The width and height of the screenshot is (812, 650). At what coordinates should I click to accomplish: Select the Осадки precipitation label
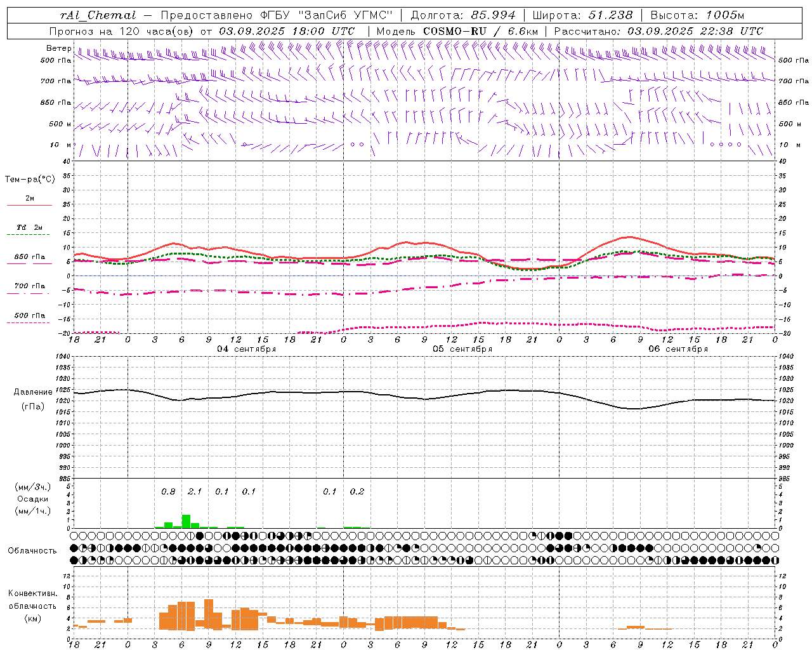coord(32,499)
